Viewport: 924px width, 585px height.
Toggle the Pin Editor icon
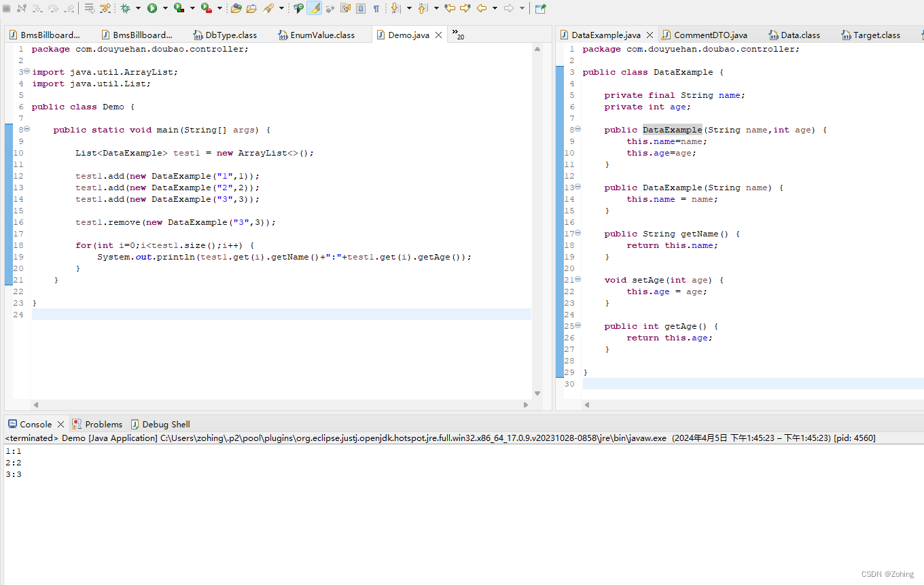[x=540, y=8]
